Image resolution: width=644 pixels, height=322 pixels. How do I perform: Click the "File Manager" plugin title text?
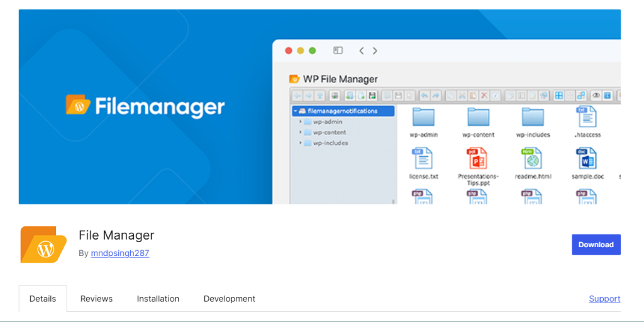pyautogui.click(x=116, y=235)
